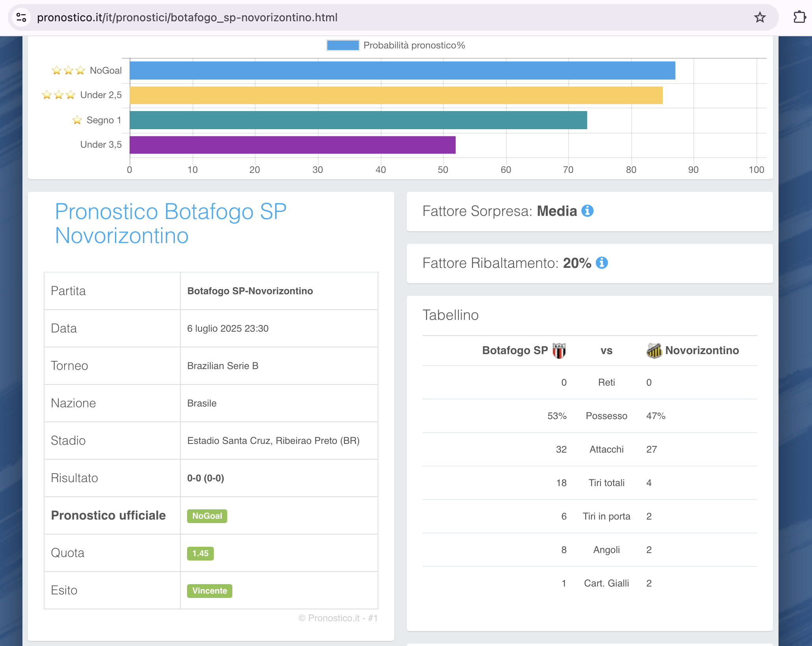This screenshot has width=812, height=646.
Task: Click the single star beside Segno 1
Action: tap(77, 120)
